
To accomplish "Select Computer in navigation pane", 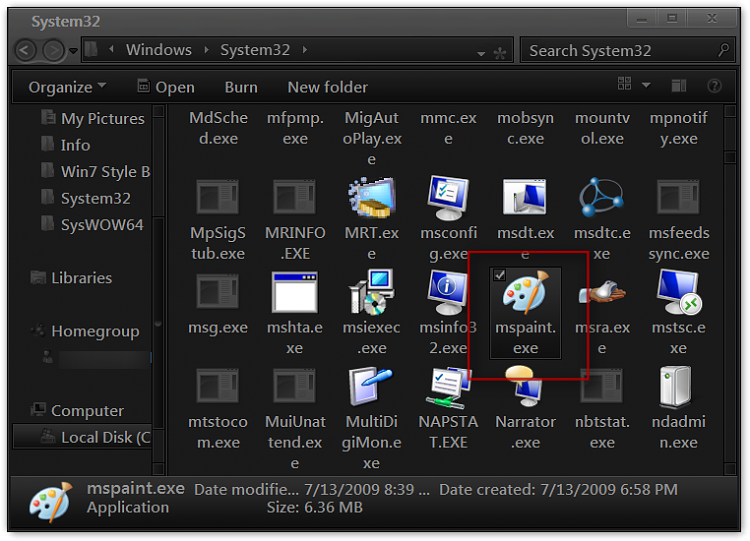I will pyautogui.click(x=77, y=410).
